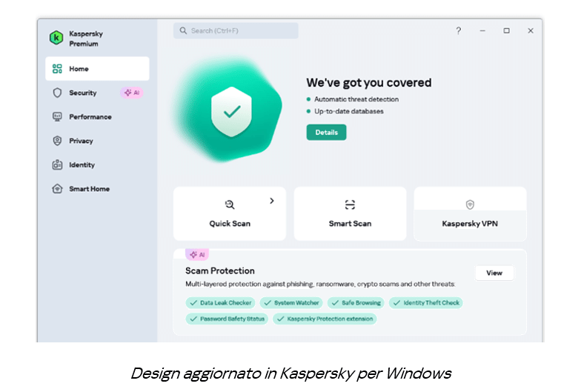
Task: Select the Performance monitor icon
Action: click(57, 116)
